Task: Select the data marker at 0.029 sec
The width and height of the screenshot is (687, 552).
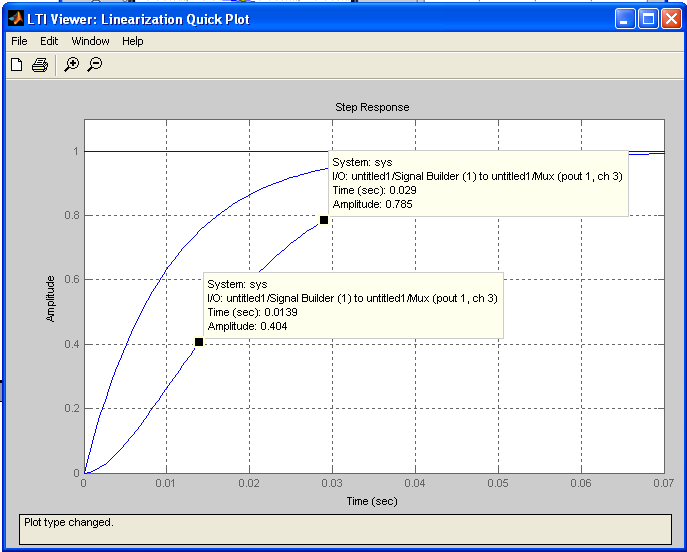Action: [324, 220]
